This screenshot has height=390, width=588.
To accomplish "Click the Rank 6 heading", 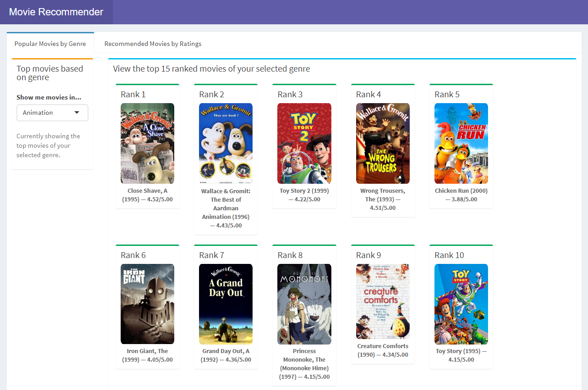I will pos(133,255).
